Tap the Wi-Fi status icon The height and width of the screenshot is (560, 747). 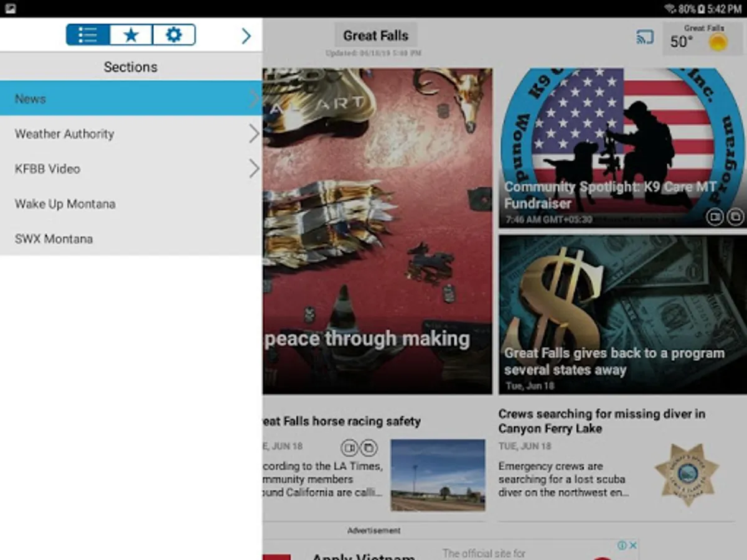670,9
